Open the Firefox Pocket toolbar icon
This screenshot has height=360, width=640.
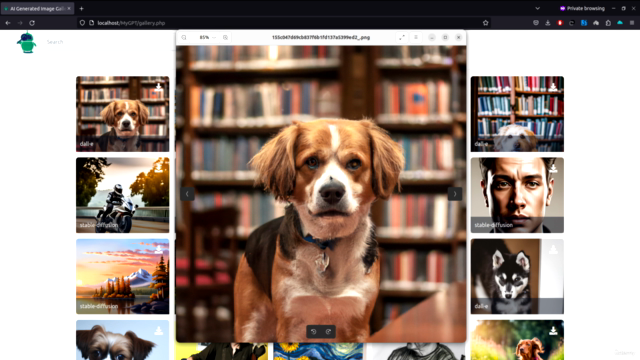[x=536, y=23]
